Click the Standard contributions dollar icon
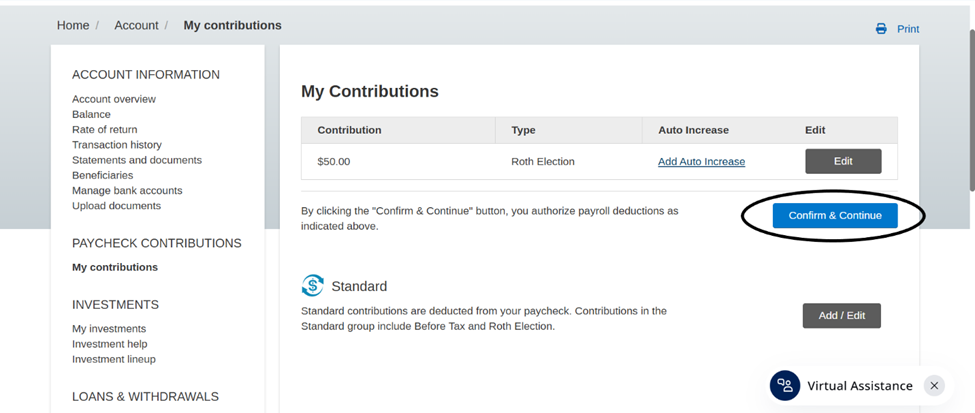Image resolution: width=975 pixels, height=413 pixels. click(x=313, y=286)
